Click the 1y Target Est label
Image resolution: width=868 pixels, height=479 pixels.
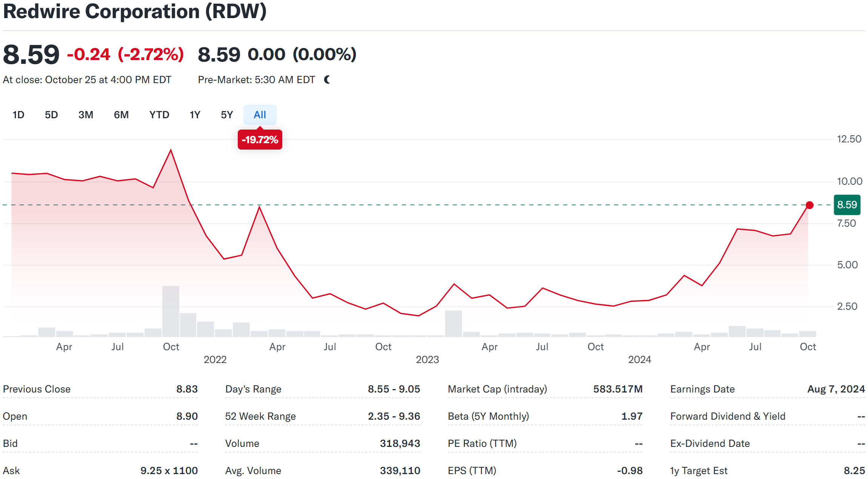click(699, 471)
